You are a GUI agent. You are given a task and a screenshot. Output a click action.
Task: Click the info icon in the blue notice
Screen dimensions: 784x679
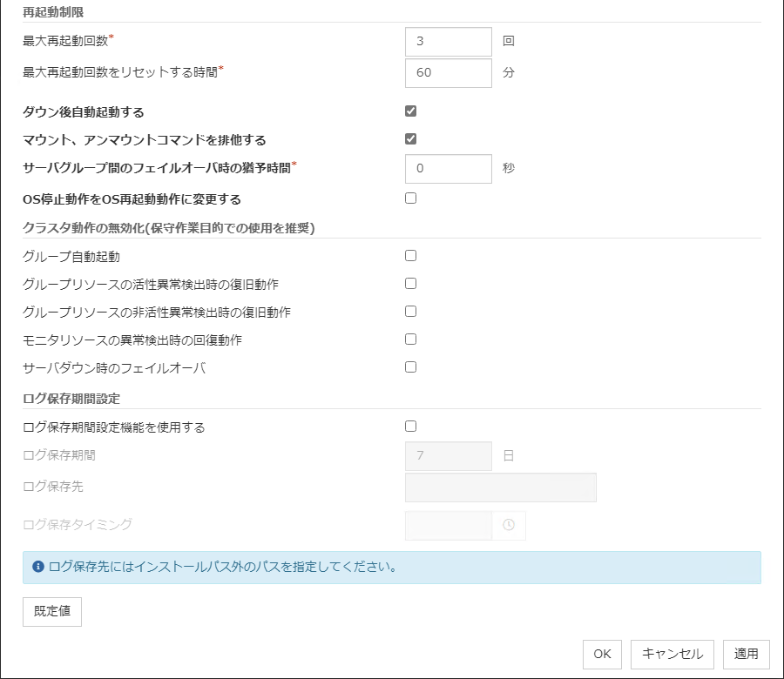click(x=38, y=567)
